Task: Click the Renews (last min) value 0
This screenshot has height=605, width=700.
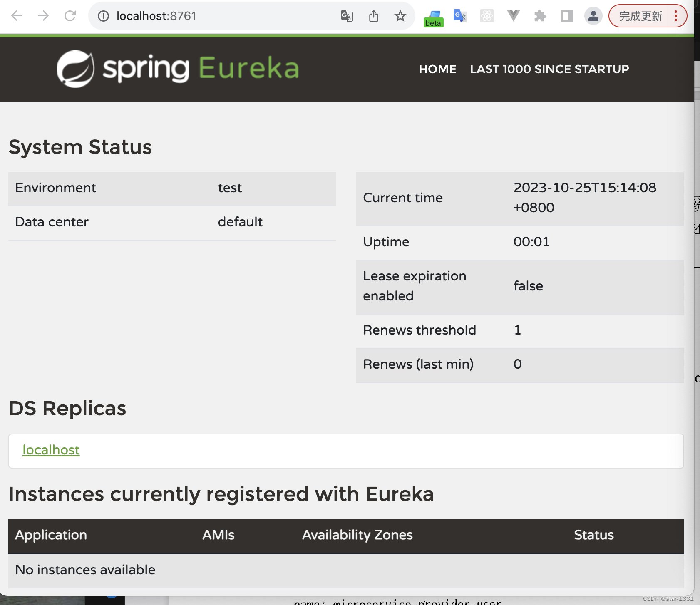Action: click(517, 364)
